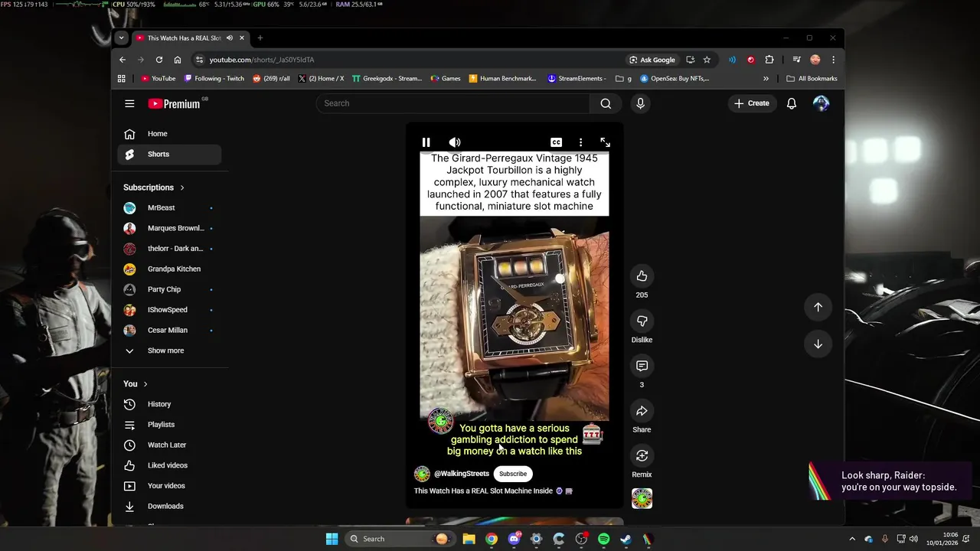Go to next Short with down arrow
The width and height of the screenshot is (980, 551).
[x=818, y=344]
